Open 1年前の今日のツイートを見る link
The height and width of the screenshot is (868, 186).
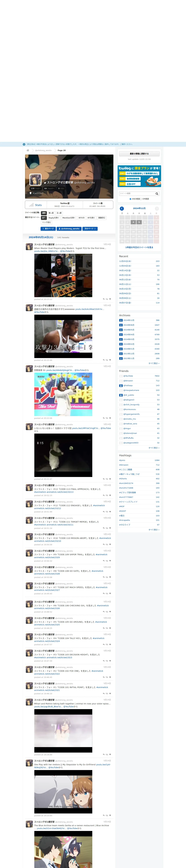tap(139, 247)
